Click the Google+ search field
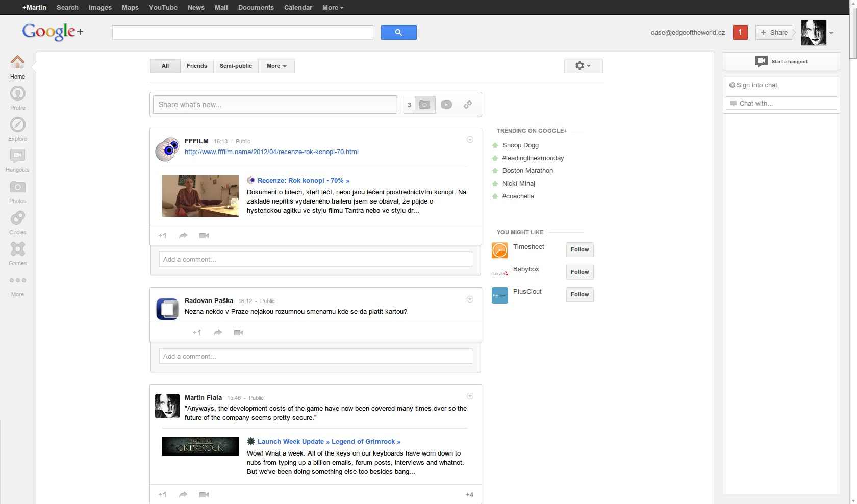Viewport: 857px width, 504px height. tap(243, 32)
